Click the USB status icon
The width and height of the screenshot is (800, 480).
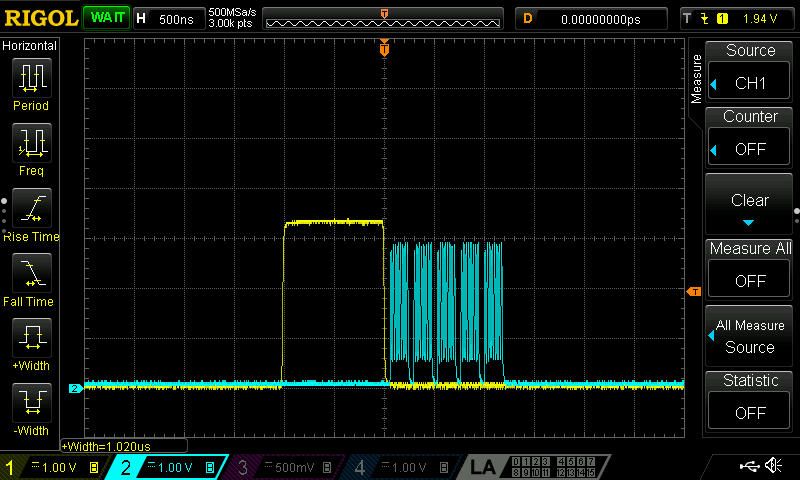click(749, 466)
